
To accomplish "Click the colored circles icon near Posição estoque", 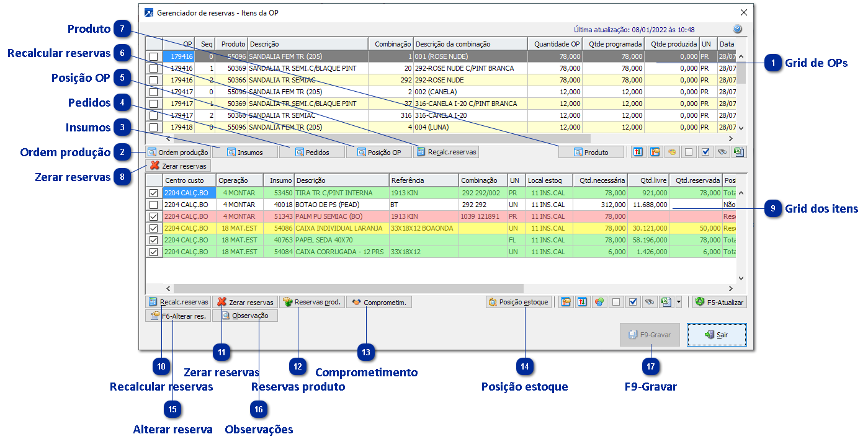I will tap(599, 303).
